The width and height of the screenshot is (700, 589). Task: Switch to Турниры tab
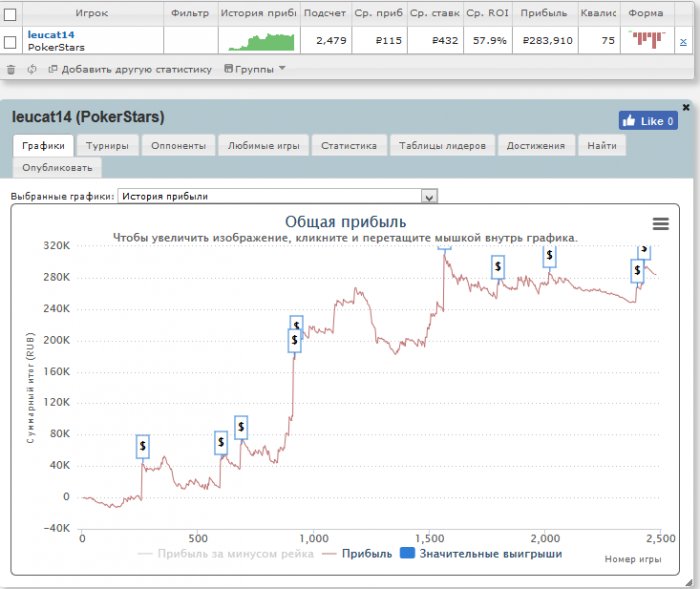(107, 146)
